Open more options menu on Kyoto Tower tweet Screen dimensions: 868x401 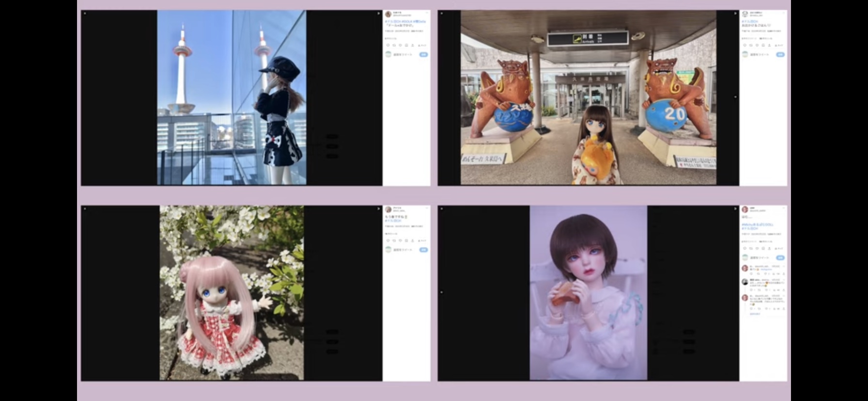click(427, 13)
